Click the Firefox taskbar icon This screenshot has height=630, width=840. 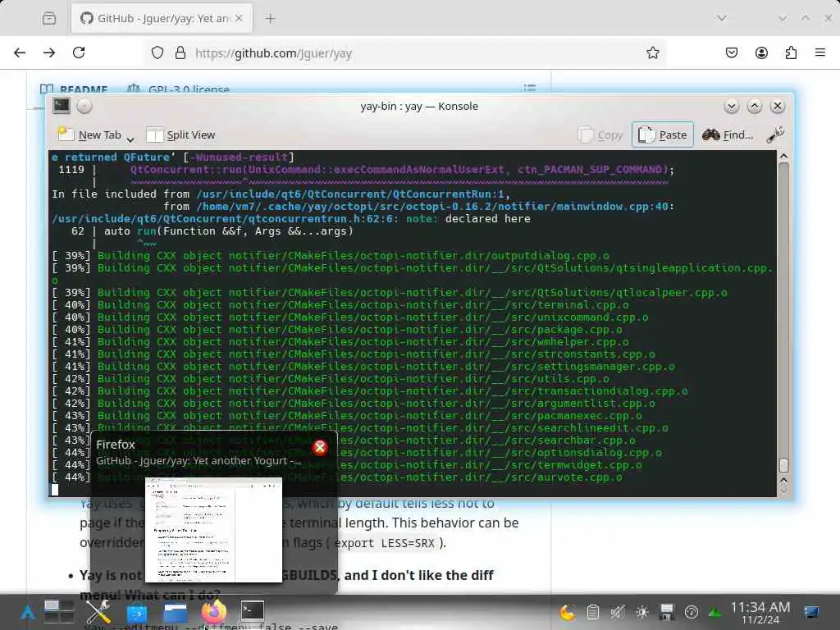coord(214,612)
